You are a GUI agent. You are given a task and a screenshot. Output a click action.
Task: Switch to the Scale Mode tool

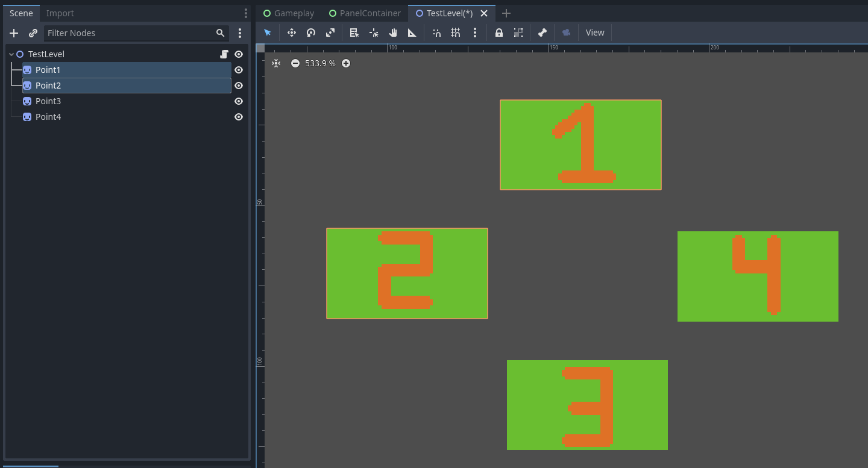pos(330,33)
